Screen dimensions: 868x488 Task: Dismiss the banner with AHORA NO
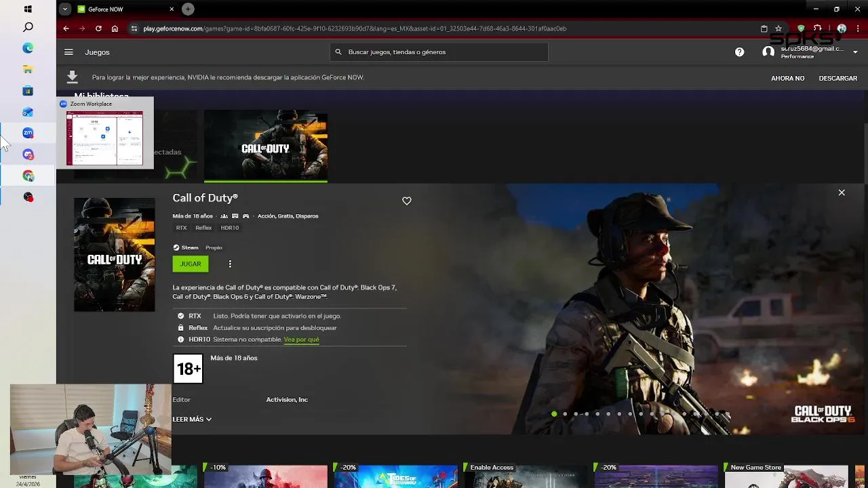click(787, 78)
